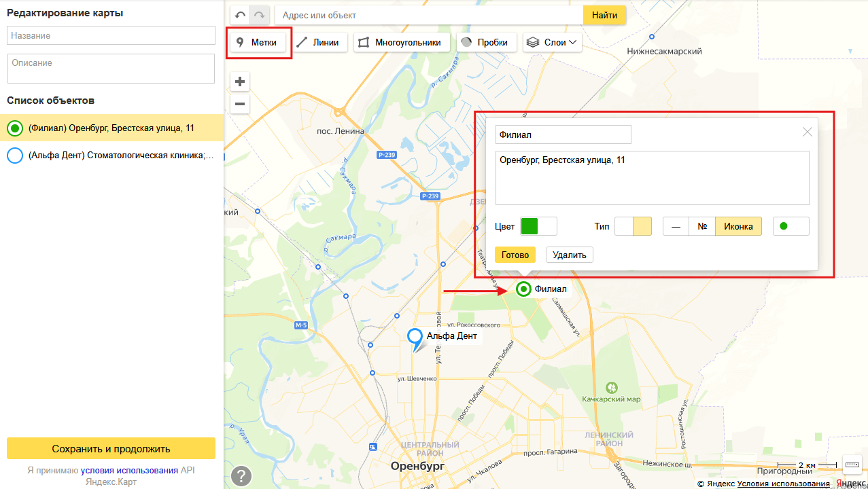The image size is (868, 489).
Task: Close the placemark editing balloon
Action: [x=808, y=132]
